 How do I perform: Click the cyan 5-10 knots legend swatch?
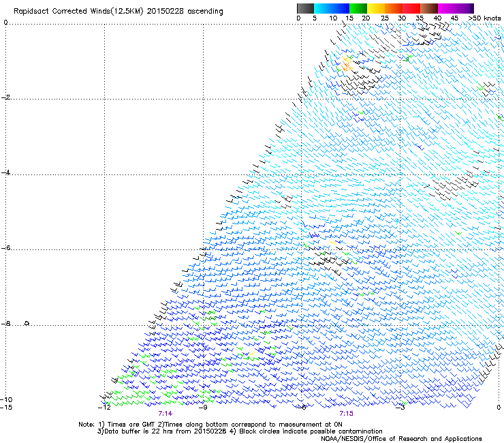[323, 8]
